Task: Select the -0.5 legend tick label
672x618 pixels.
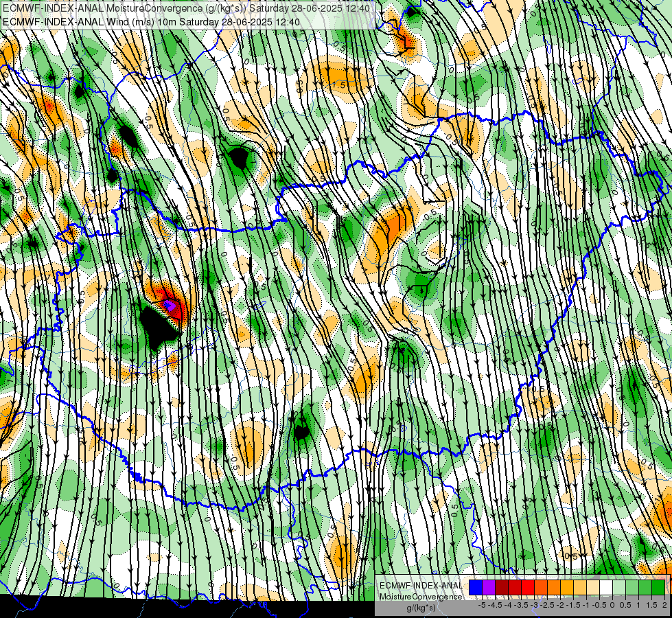Action: (599, 605)
